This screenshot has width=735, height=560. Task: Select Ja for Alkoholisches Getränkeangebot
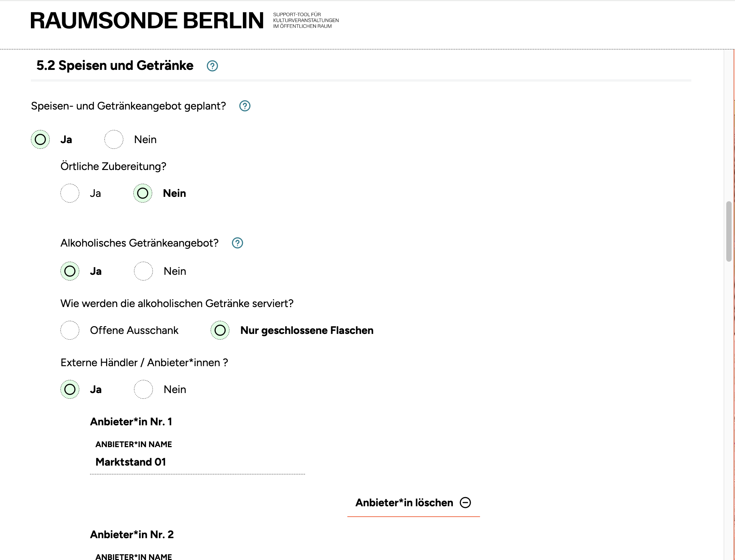coord(70,271)
